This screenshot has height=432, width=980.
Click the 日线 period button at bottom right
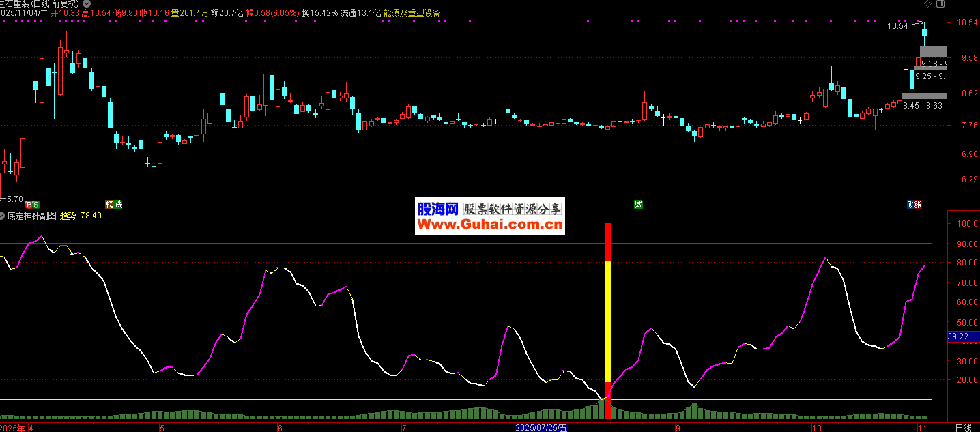click(x=963, y=427)
